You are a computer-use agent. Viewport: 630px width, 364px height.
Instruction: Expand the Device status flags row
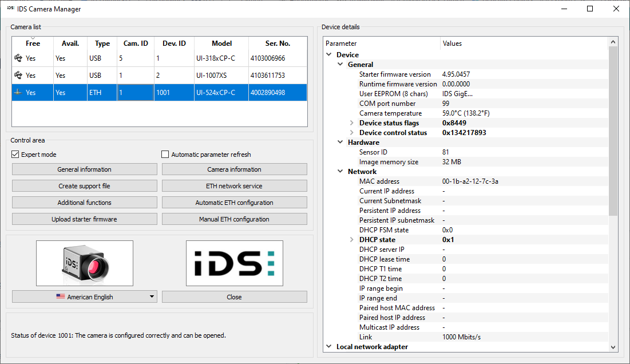click(x=352, y=123)
